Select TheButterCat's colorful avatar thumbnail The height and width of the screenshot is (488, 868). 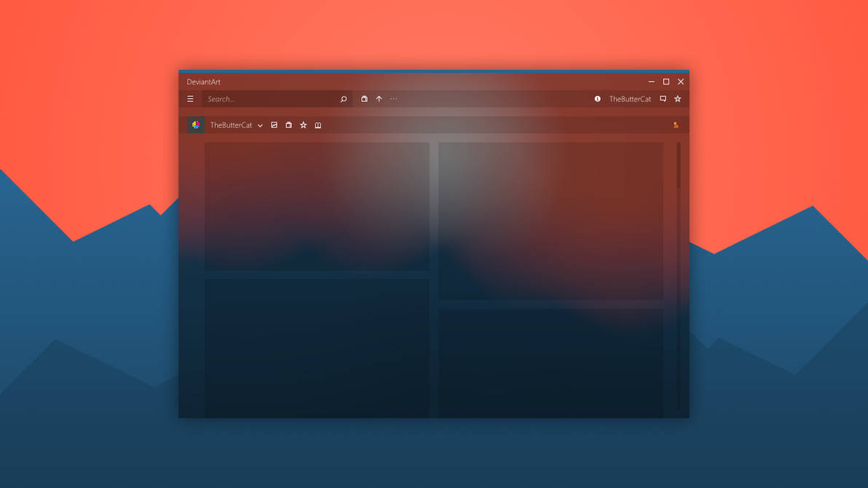point(195,125)
